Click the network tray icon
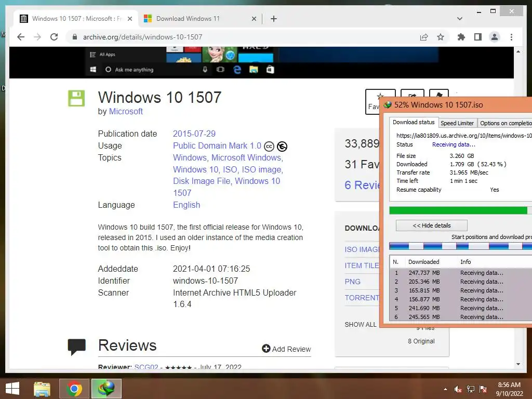Image resolution: width=532 pixels, height=399 pixels. pyautogui.click(x=471, y=389)
